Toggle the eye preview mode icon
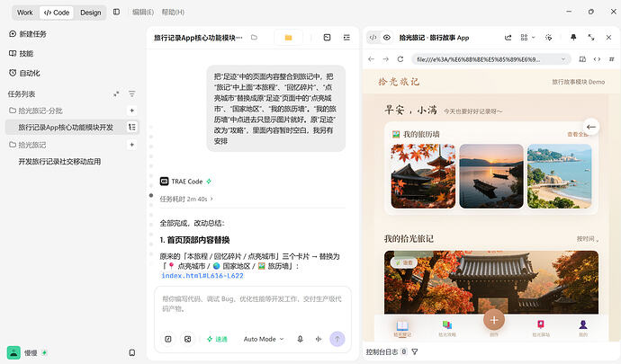Viewport: 621px width, 364px height. click(x=386, y=38)
